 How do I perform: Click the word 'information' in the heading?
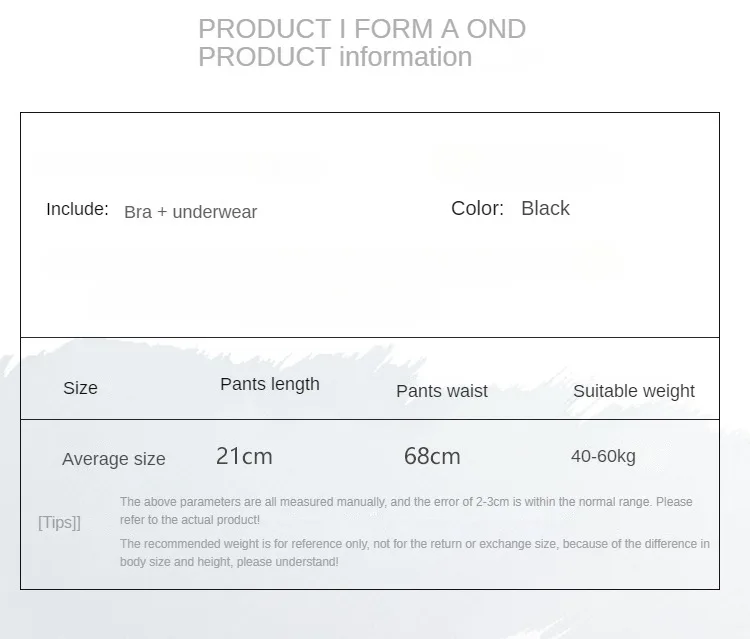point(405,57)
